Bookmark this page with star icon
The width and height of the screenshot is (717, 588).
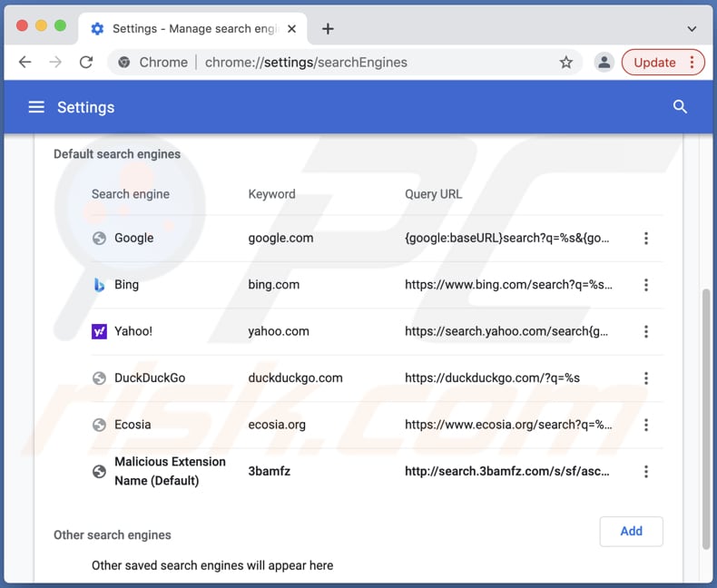coord(565,63)
